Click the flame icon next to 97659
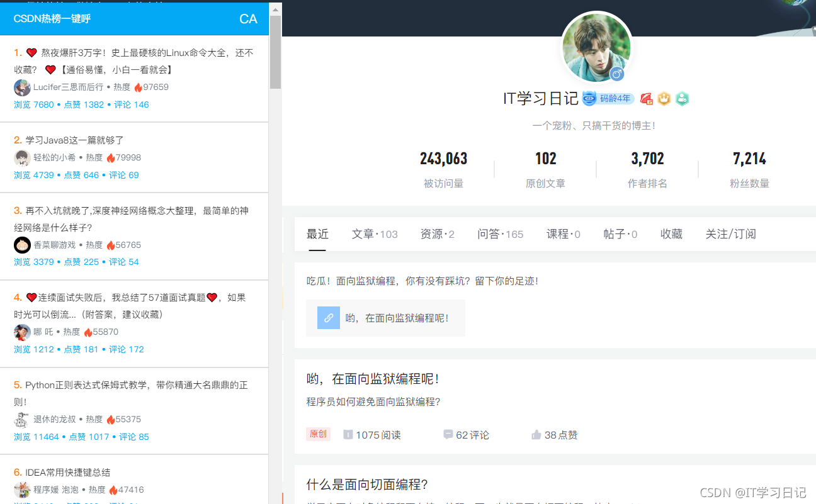816x504 pixels. 137,87
